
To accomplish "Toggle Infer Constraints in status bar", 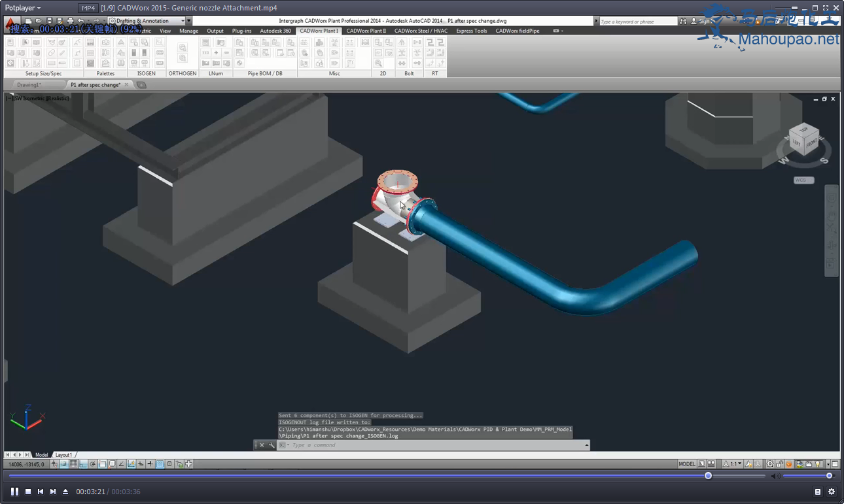I will [x=54, y=464].
